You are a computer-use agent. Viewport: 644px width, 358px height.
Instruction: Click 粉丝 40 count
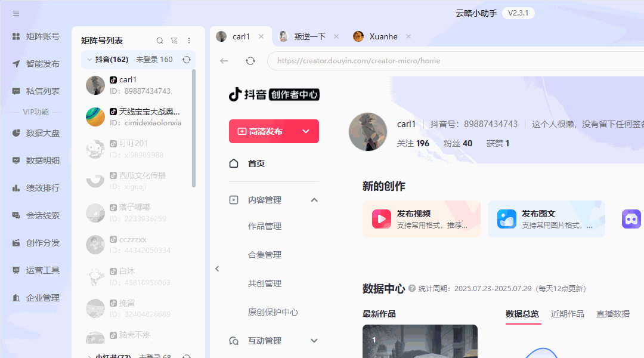click(458, 143)
